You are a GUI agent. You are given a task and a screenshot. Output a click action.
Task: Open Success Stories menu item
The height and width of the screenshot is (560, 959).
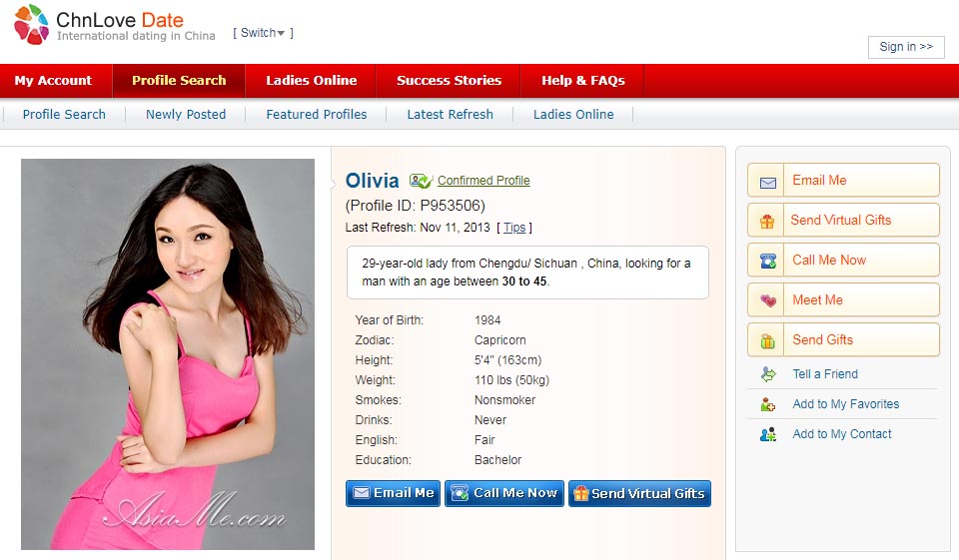[449, 80]
